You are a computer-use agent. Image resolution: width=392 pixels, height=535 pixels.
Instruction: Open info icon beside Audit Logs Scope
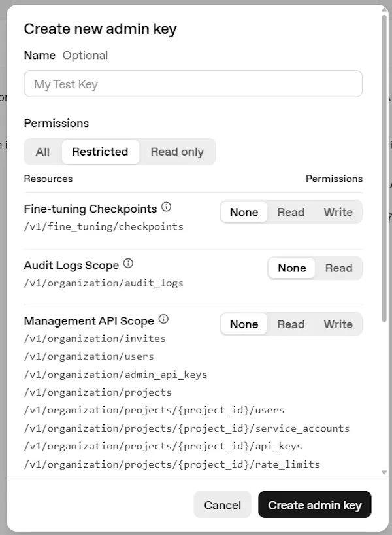tap(128, 263)
